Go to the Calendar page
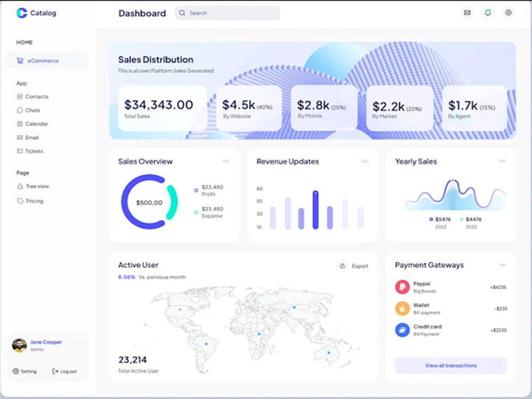 (x=32, y=124)
